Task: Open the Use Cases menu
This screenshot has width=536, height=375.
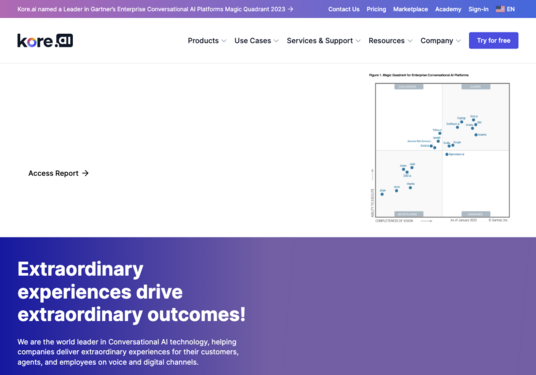Action: point(253,41)
